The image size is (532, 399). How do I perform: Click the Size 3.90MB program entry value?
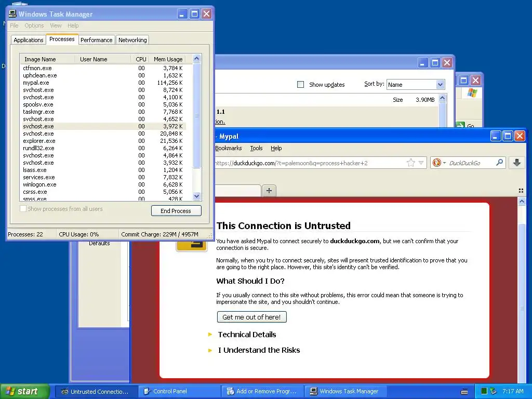[x=425, y=100]
